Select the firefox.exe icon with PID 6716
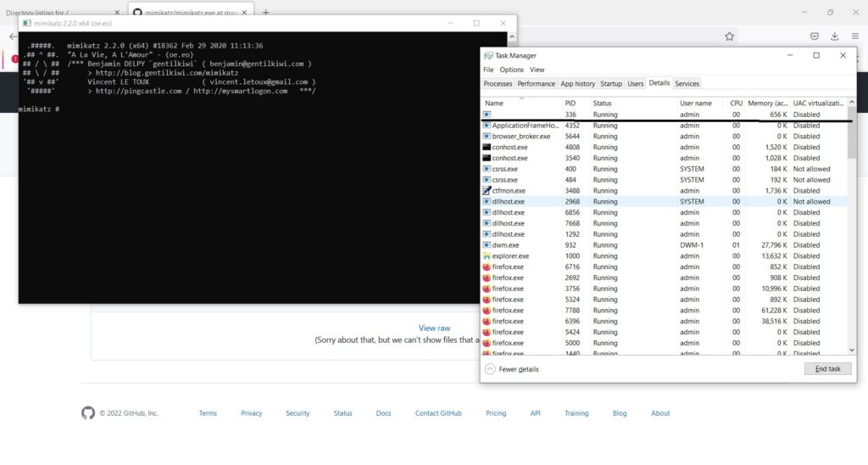The height and width of the screenshot is (465, 868). [x=487, y=266]
